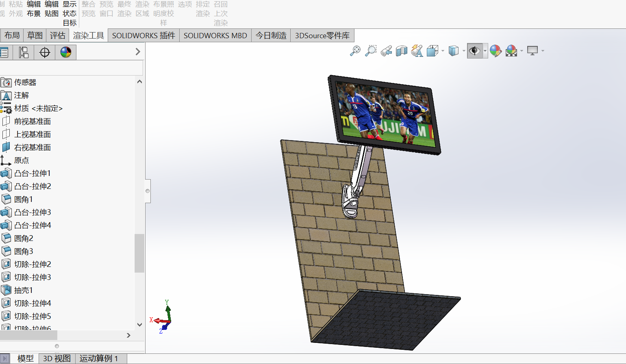Open the DisplayManager color sphere tab
Screen dimensions: 626x364
(x=66, y=52)
